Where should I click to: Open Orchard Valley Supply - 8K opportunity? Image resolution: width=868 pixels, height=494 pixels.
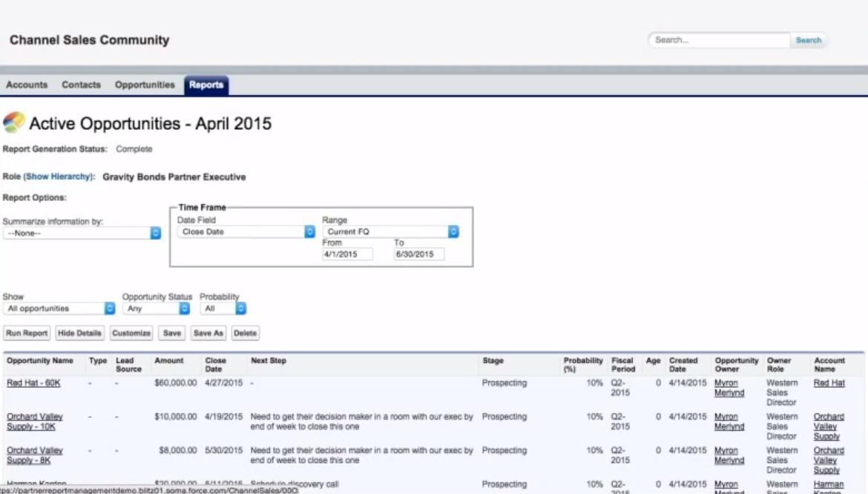[34, 455]
